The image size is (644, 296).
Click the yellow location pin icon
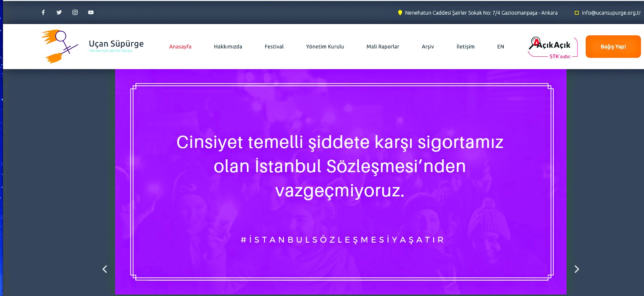[400, 13]
